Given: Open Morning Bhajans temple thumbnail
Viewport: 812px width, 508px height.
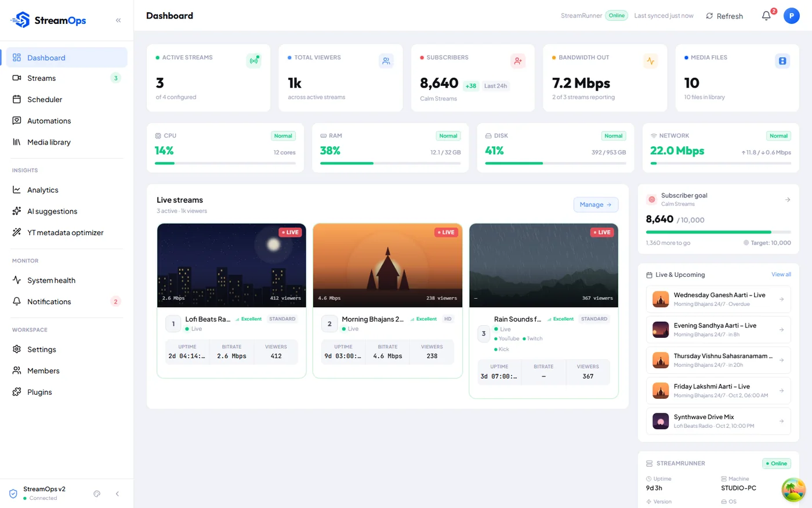Looking at the screenshot, I should tap(387, 265).
